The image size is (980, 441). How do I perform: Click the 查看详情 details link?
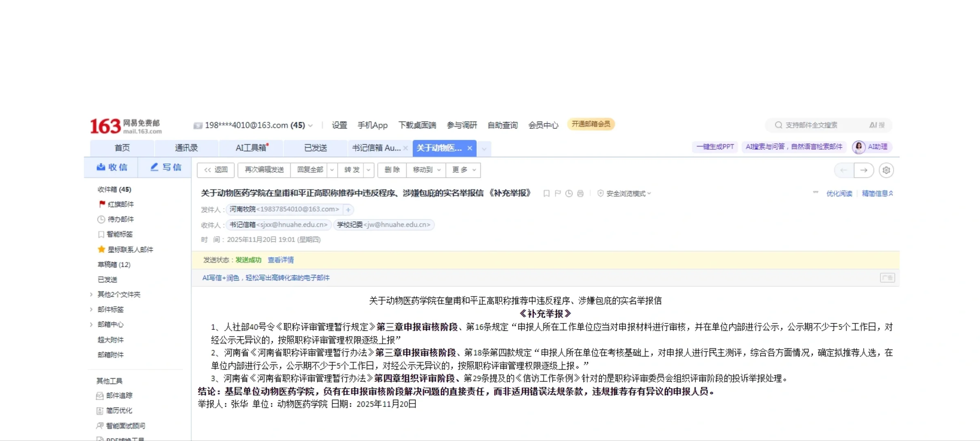[280, 260]
